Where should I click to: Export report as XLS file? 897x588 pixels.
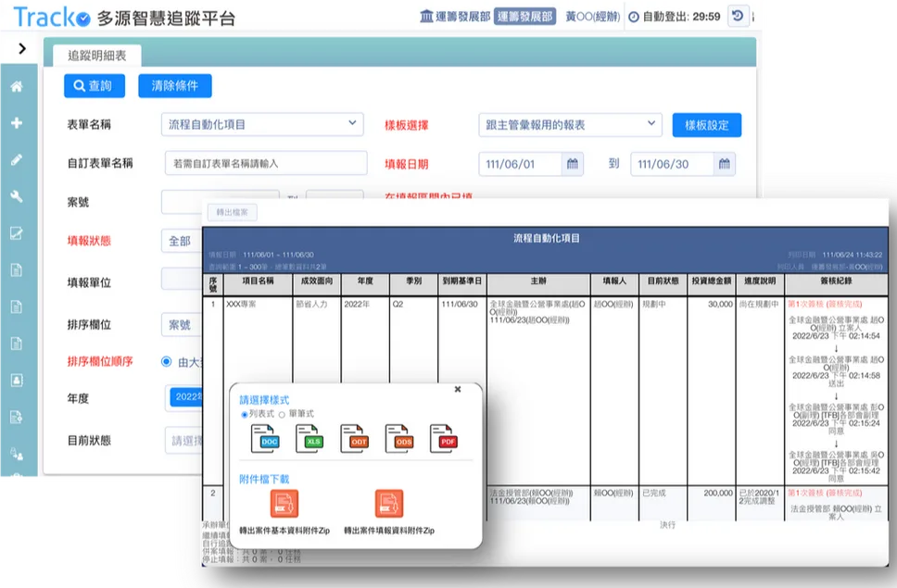pos(310,439)
